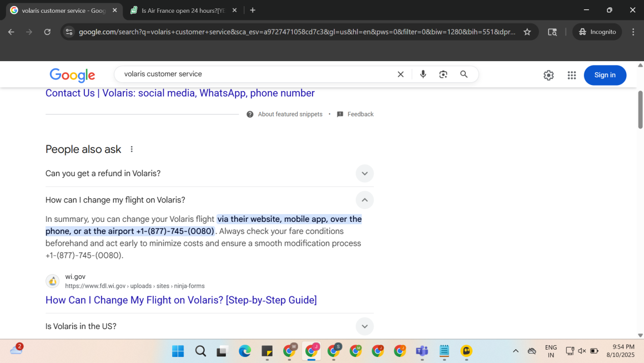Switch to the Chrome profile S taskbar icon

coord(334,351)
